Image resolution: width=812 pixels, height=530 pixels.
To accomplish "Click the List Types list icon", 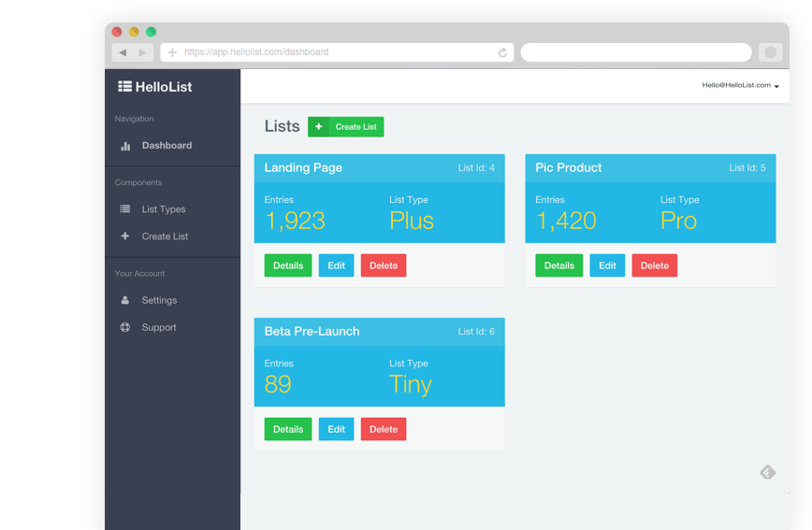I will (125, 209).
